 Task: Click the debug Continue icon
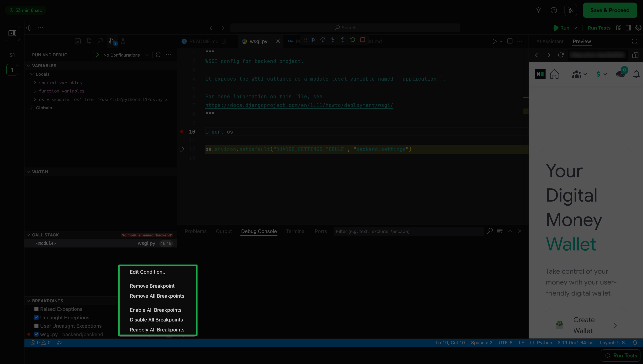click(x=313, y=40)
